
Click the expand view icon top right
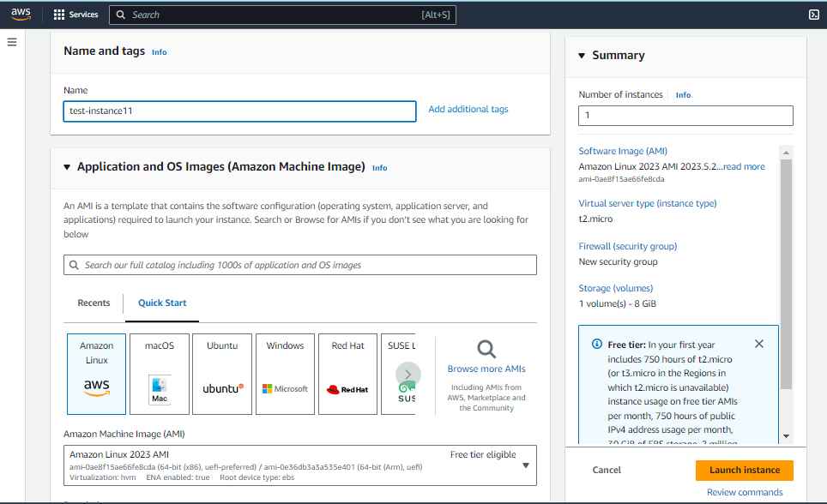point(812,14)
